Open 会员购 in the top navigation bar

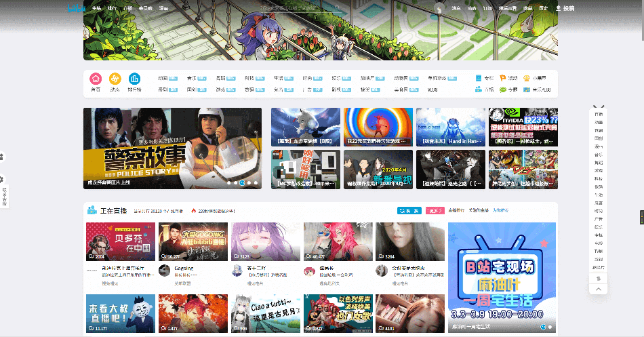tap(145, 8)
